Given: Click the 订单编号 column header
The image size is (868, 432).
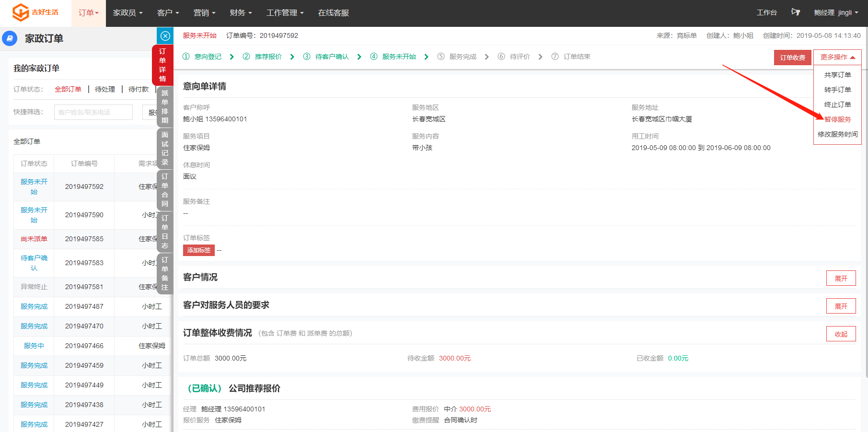Looking at the screenshot, I should 84,163.
